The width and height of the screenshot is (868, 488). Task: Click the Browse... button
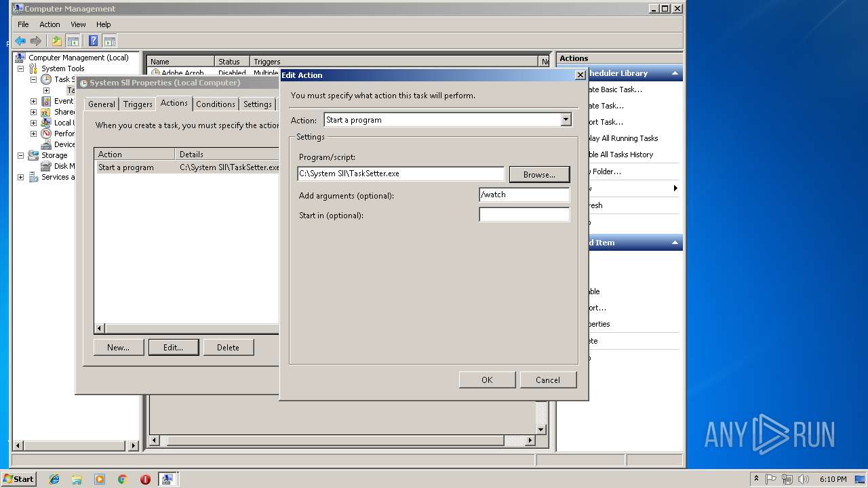[540, 174]
